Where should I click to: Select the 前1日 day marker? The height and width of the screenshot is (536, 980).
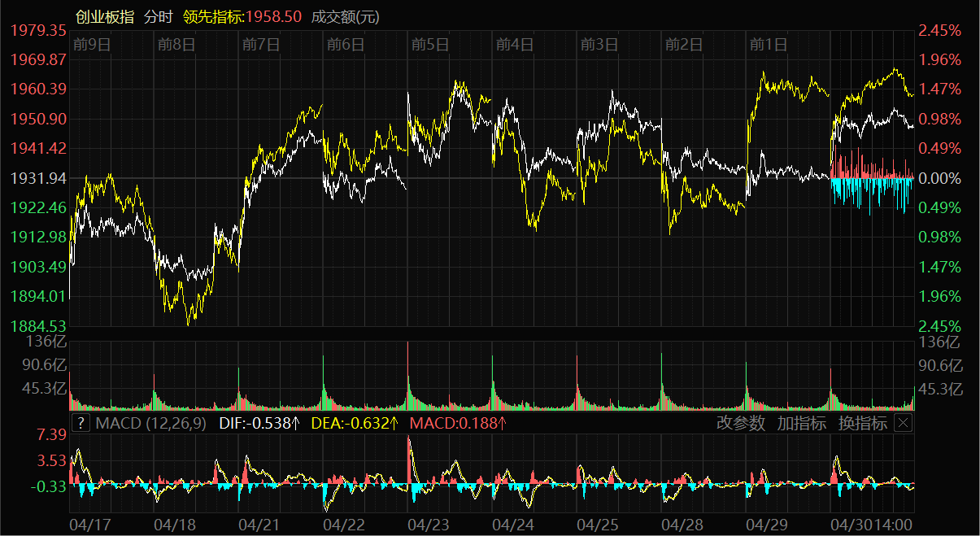click(768, 44)
